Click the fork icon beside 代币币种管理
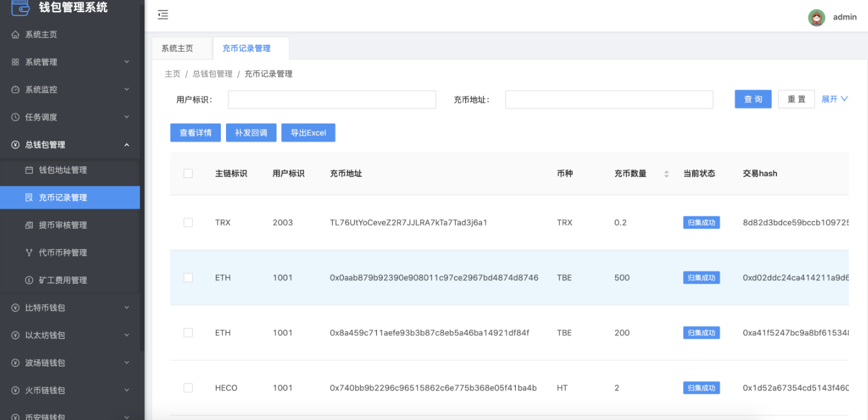The height and width of the screenshot is (420, 868). point(29,253)
